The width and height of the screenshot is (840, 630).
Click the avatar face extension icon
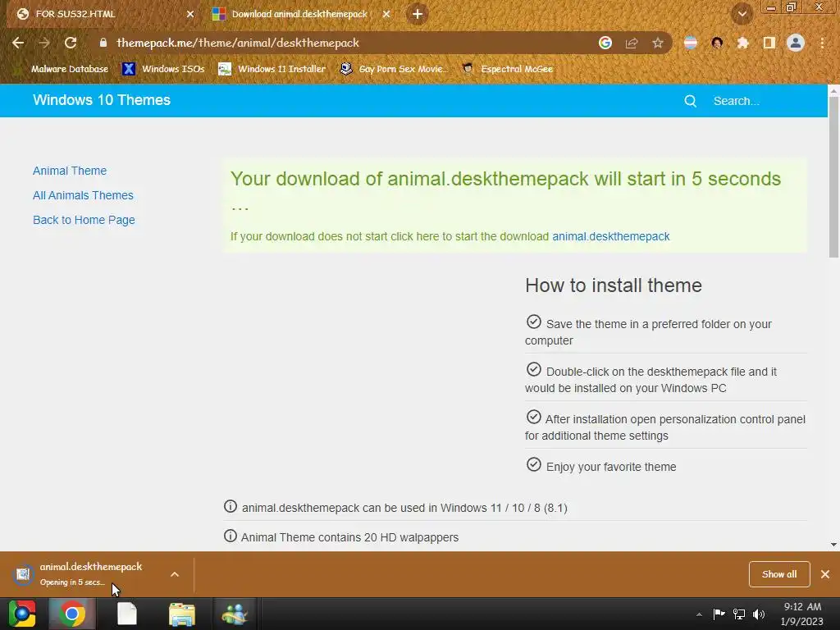click(717, 43)
